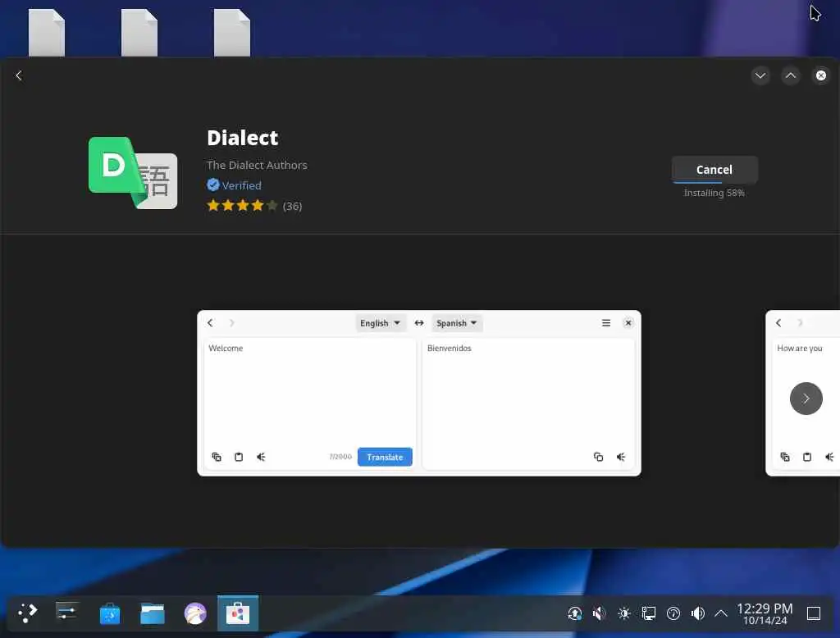Viewport: 840px width, 638px height.
Task: Expand hidden system tray icons
Action: coord(721,613)
